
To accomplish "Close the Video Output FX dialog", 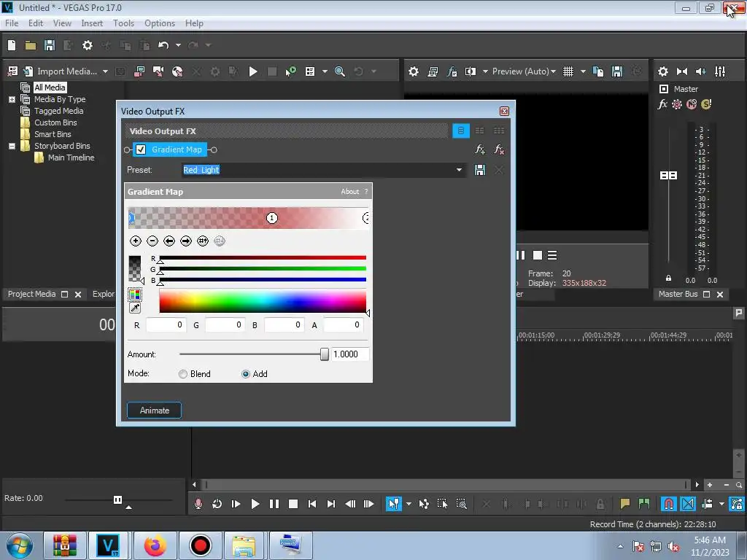I will tap(504, 112).
